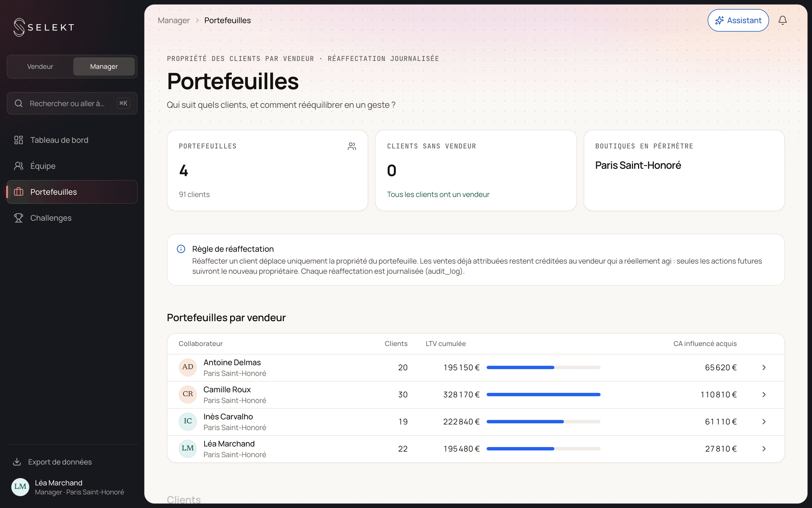Screen dimensions: 812x508
Task: Click the LTV cumulée column header
Action: click(445, 344)
